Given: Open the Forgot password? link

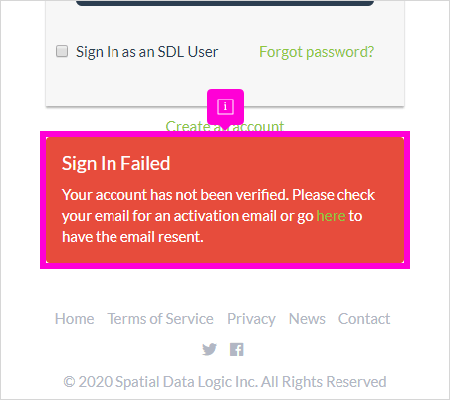Looking at the screenshot, I should pos(317,52).
